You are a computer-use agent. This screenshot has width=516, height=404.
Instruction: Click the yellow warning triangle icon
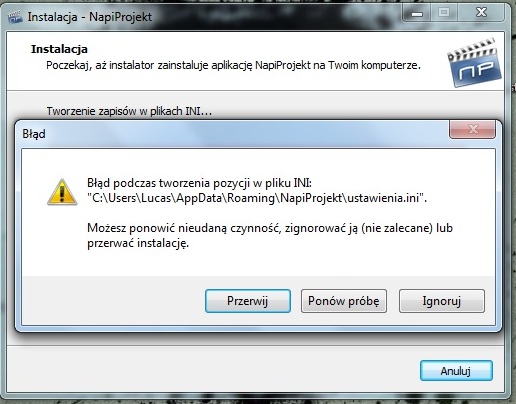pyautogui.click(x=62, y=192)
